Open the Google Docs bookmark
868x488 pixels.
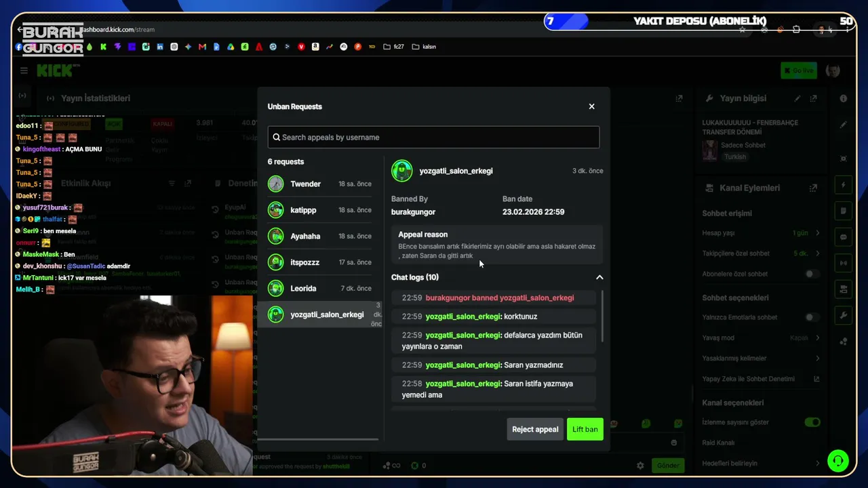coord(216,47)
